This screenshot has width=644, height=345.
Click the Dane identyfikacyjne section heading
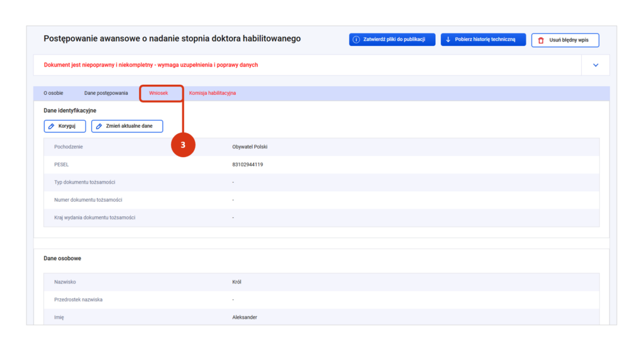[x=70, y=111]
